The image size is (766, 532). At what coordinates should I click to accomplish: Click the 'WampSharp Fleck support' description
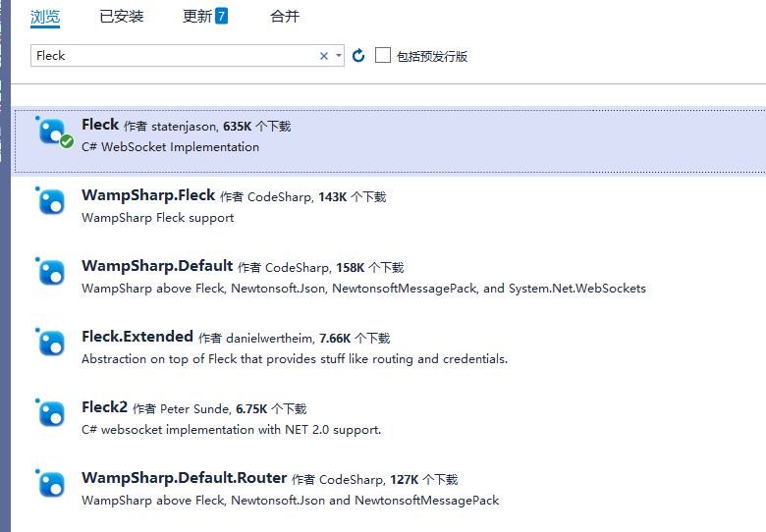tap(158, 218)
